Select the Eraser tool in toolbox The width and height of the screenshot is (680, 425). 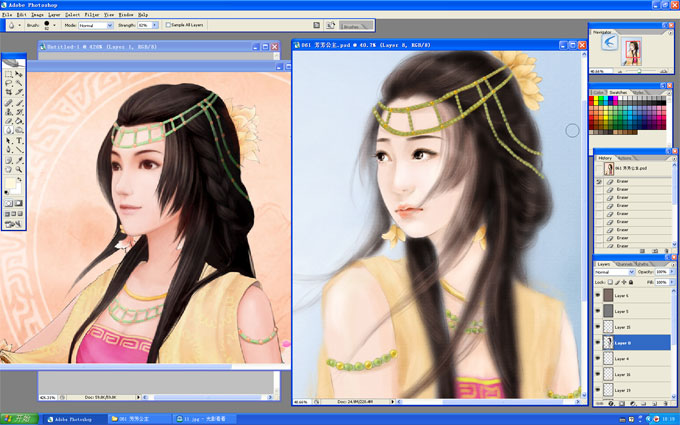pyautogui.click(x=8, y=121)
